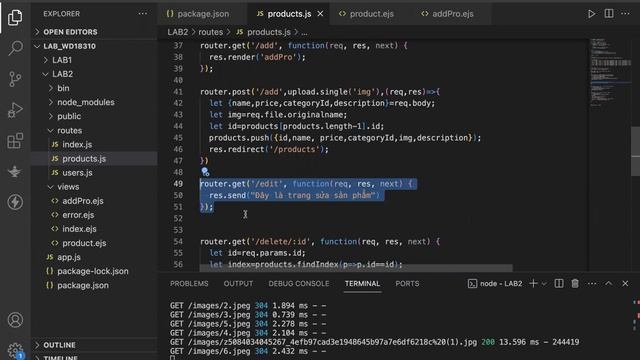The height and width of the screenshot is (360, 640).
Task: Open the Search view
Action: tap(15, 48)
